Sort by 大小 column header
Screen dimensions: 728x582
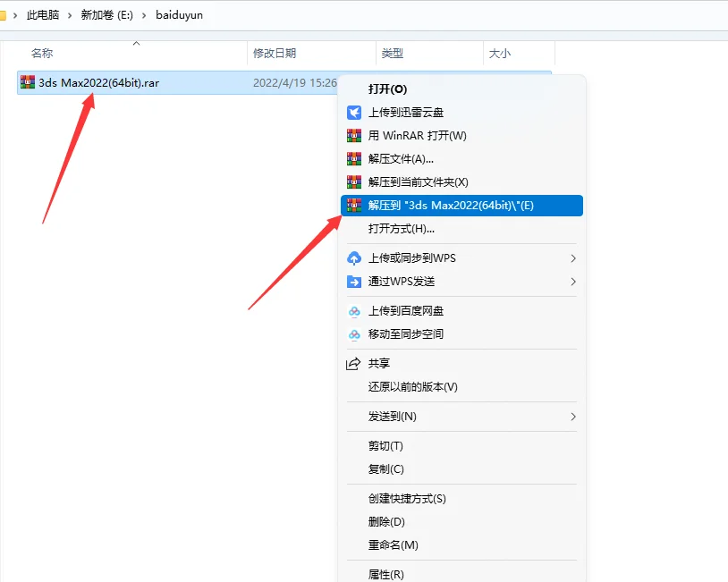pos(500,54)
